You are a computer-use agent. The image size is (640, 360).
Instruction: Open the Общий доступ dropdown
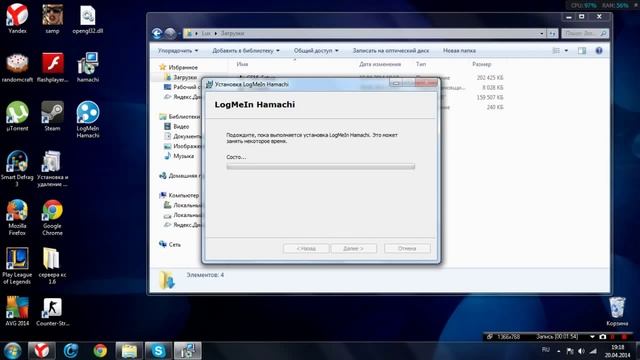point(316,51)
